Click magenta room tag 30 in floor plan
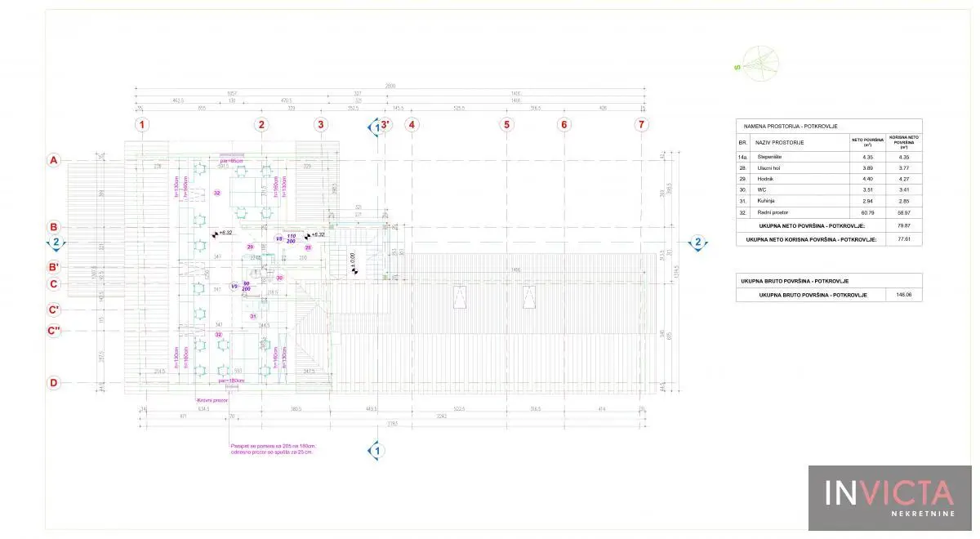The image size is (980, 539). (279, 278)
